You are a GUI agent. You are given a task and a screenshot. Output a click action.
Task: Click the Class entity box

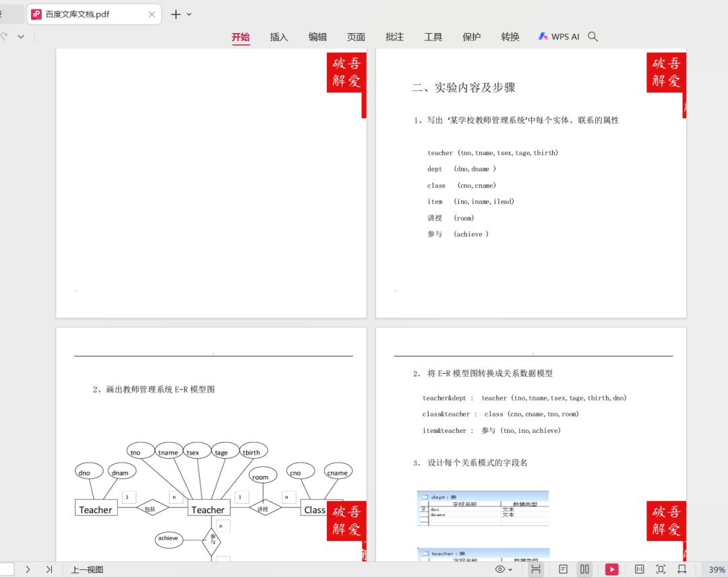315,509
